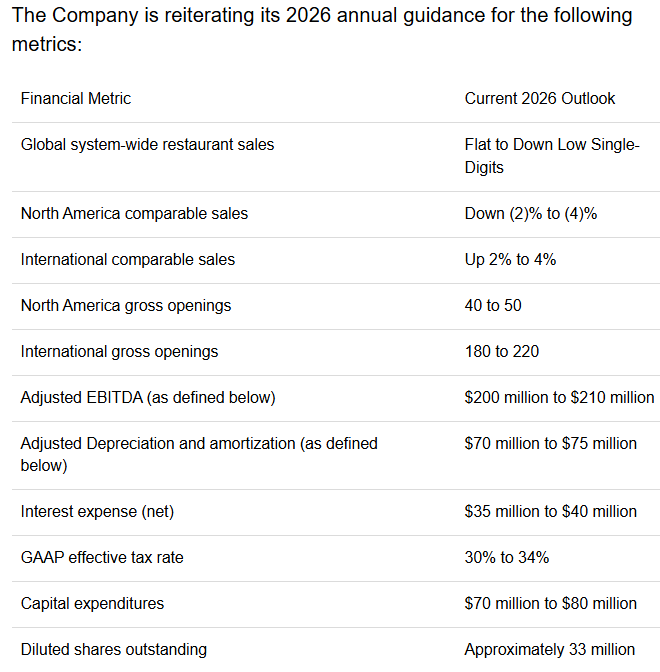
Task: Select the 'Global system-wide restaurant sales' row label
Action: coord(147,145)
